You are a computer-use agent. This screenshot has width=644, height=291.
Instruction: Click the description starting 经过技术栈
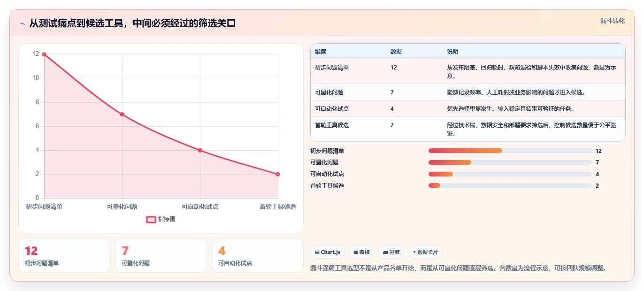tap(532, 129)
